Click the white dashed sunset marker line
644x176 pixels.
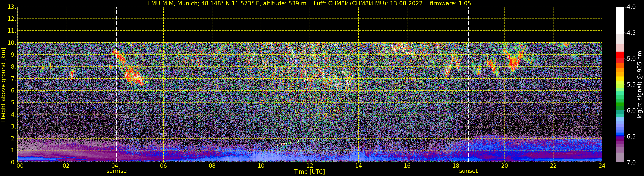pos(468,85)
